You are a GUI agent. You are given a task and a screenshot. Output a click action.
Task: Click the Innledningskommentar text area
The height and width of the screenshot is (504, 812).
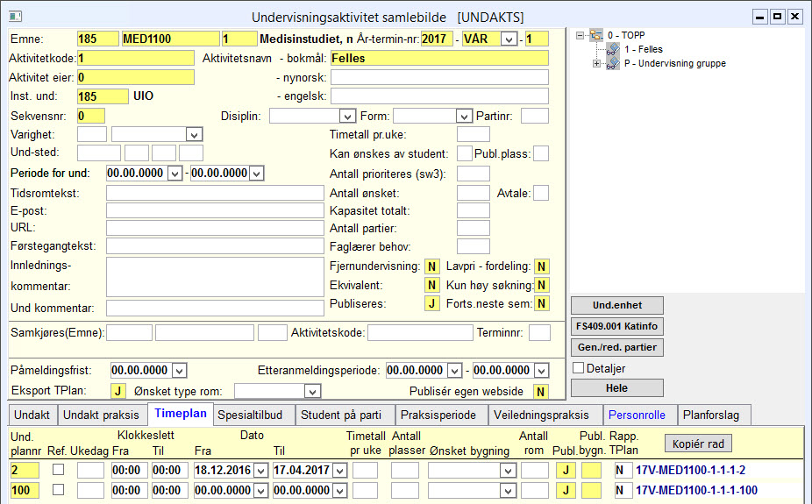(x=215, y=277)
